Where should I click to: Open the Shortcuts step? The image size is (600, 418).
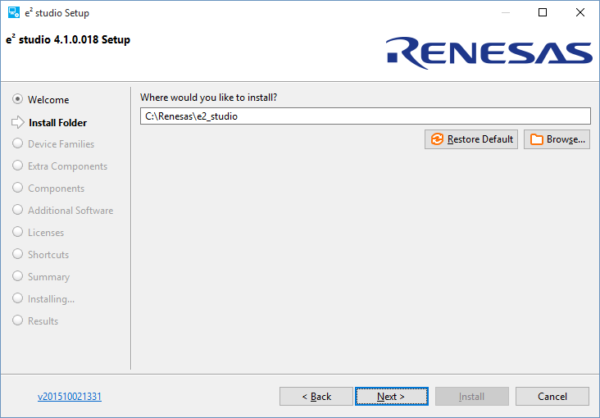coord(48,255)
